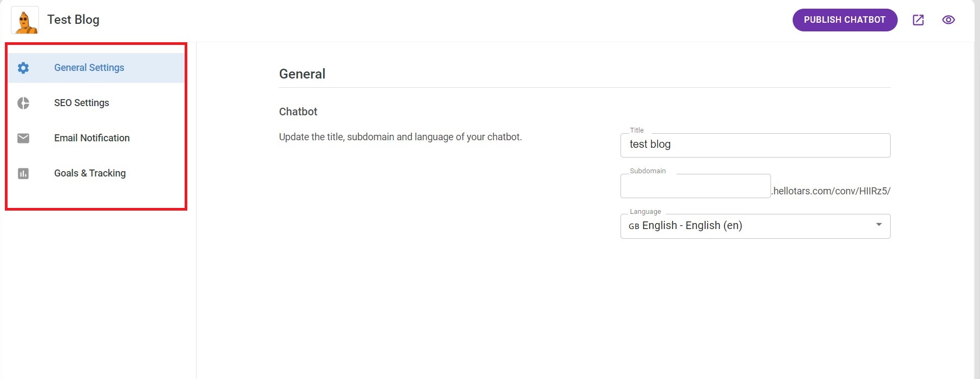The width and height of the screenshot is (980, 379).
Task: Select the General Settings gear icon
Action: pyautogui.click(x=23, y=68)
